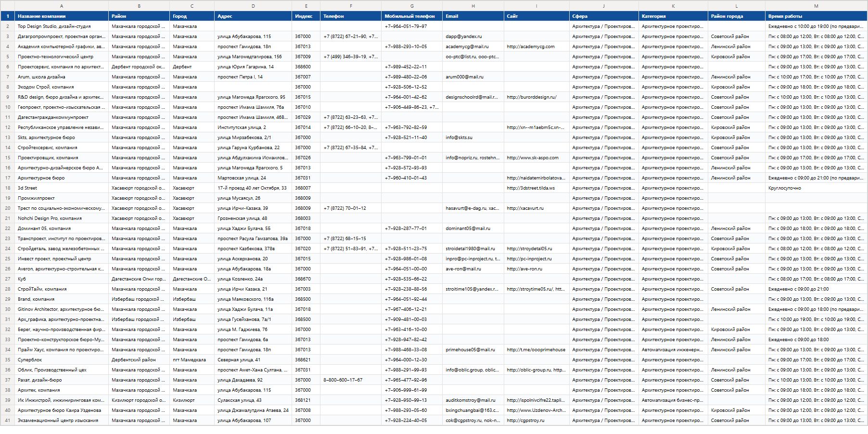The image size is (868, 434).
Task: Select the 'пгт Мамедкала' city cell
Action: (192, 360)
